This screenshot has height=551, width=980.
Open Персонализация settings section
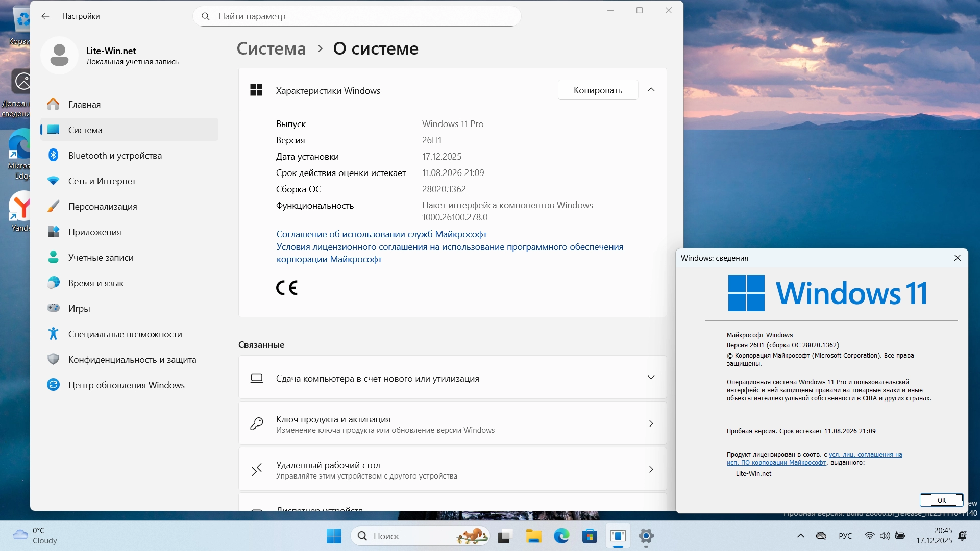(102, 207)
